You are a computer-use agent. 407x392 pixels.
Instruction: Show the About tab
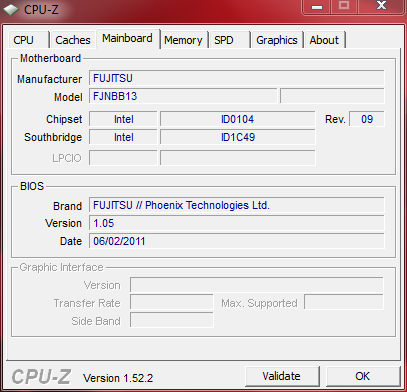pos(324,40)
